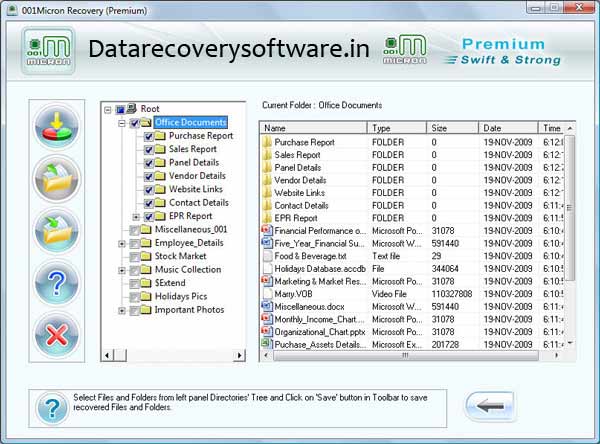Uncheck the Sales Report tree checkbox
The height and width of the screenshot is (444, 600).
tap(148, 150)
